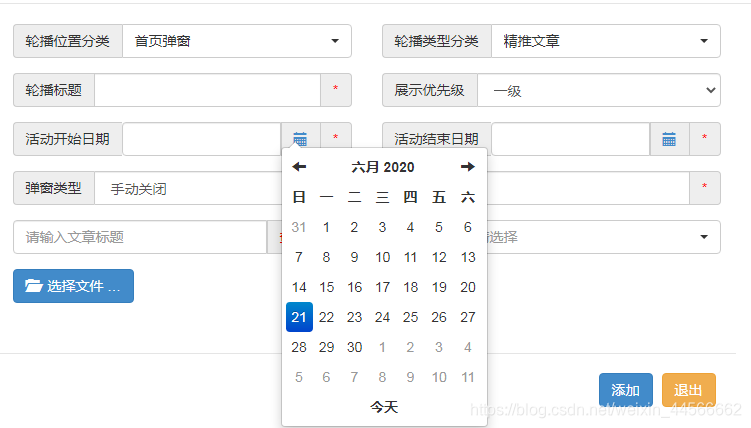Click the 展示优先级 label

[429, 90]
